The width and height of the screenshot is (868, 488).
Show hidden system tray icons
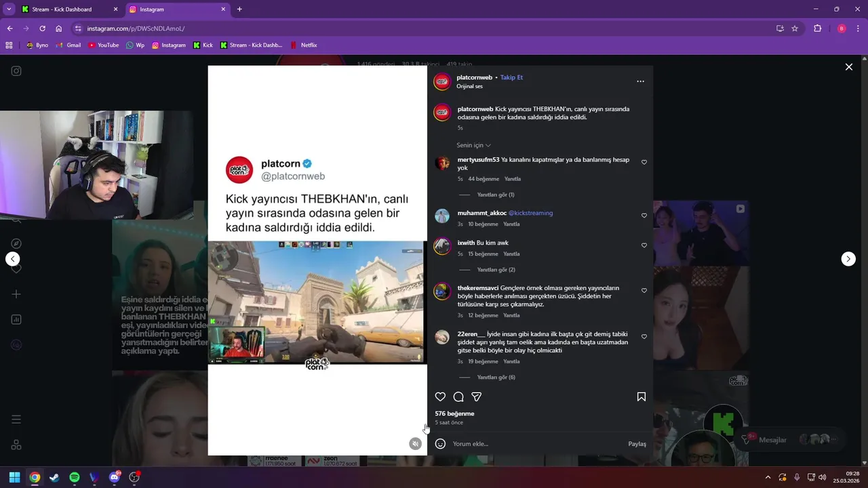(768, 477)
